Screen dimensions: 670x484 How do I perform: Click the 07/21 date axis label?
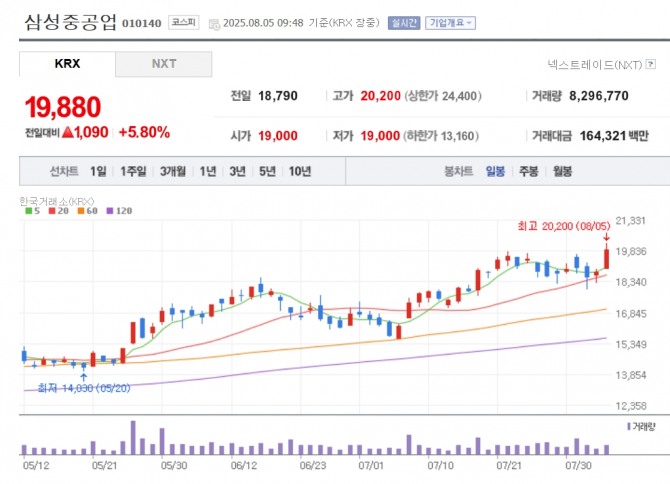click(x=509, y=465)
